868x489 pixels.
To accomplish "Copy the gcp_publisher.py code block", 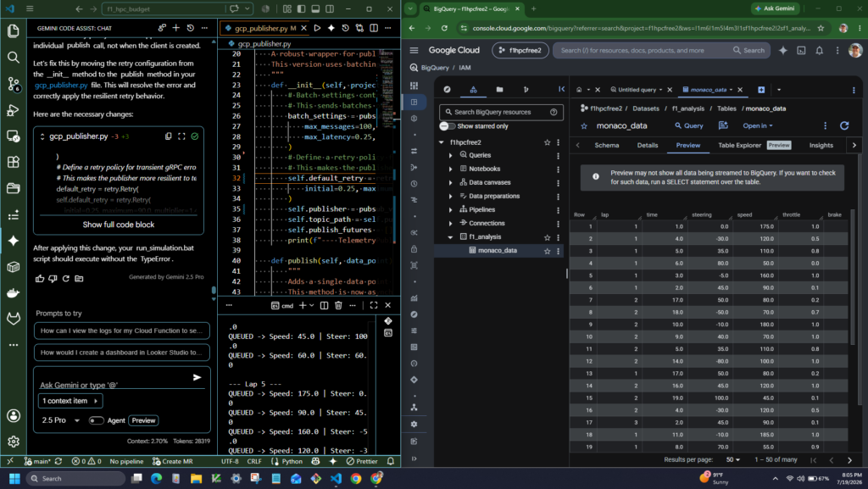I will coord(169,136).
